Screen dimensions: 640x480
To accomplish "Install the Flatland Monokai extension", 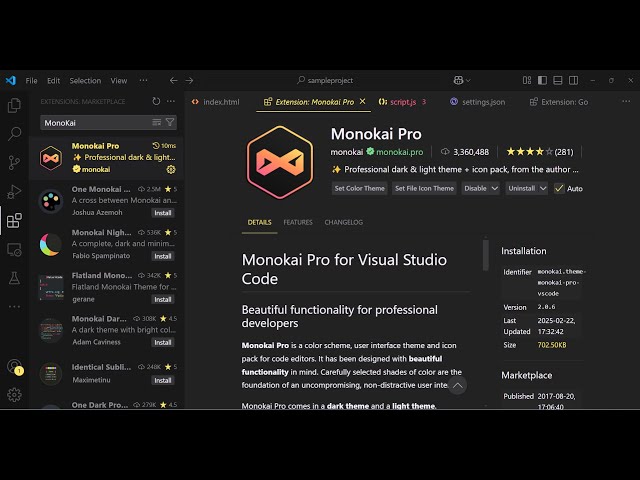I will [163, 299].
